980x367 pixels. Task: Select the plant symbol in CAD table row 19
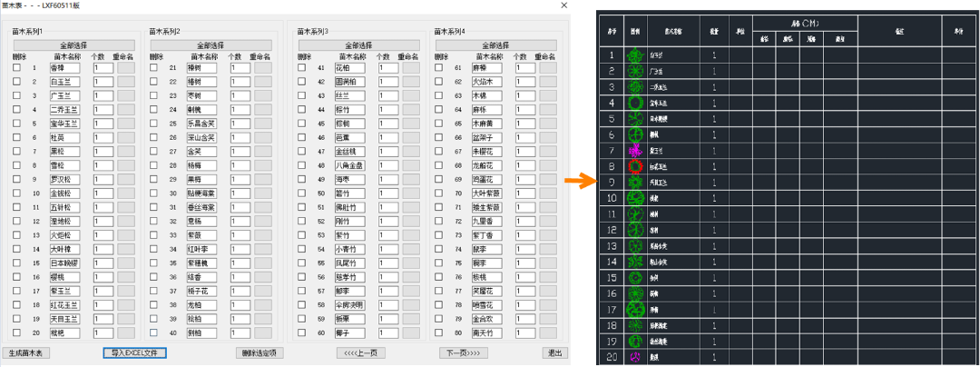click(635, 341)
